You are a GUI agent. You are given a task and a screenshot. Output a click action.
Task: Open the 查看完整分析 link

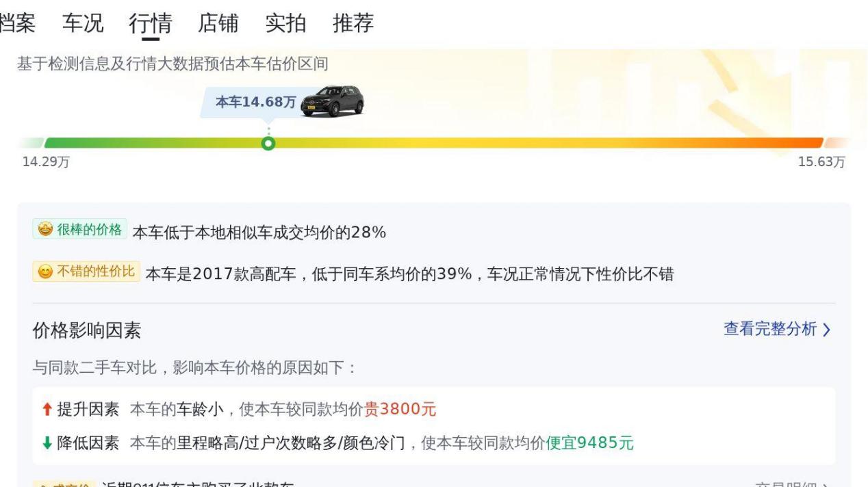(x=770, y=329)
